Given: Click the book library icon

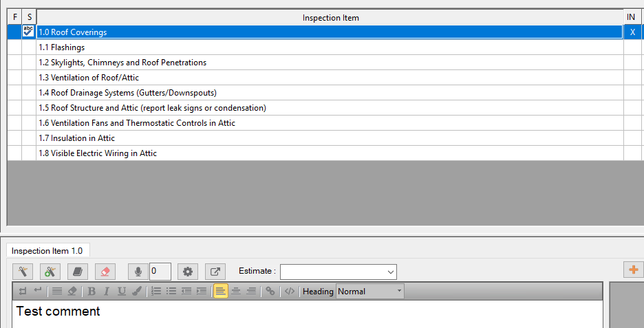Looking at the screenshot, I should [78, 272].
